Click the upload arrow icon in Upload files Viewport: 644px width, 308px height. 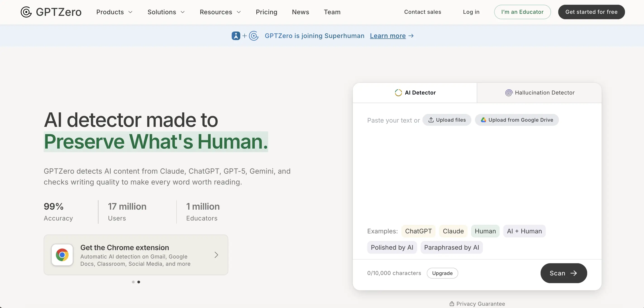(431, 120)
